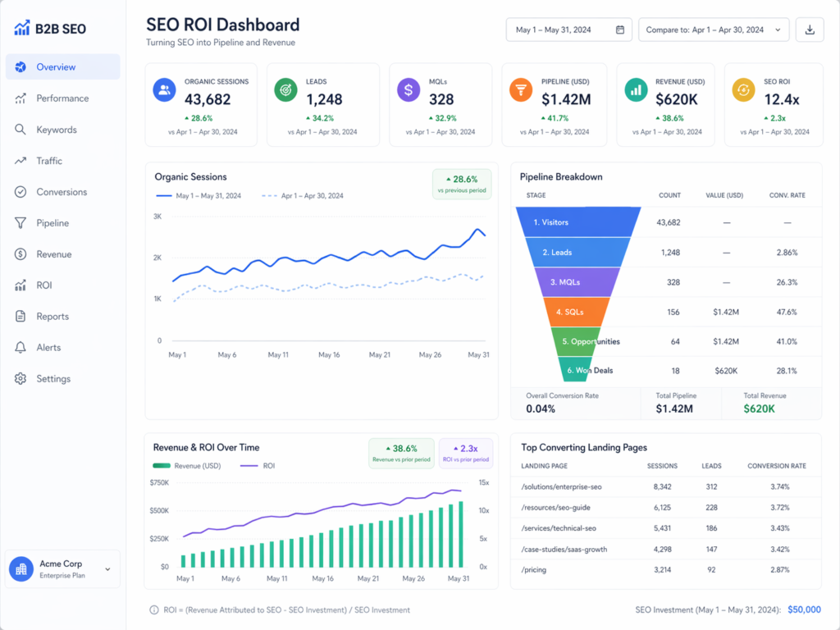Open the Conversions menu item

click(62, 192)
